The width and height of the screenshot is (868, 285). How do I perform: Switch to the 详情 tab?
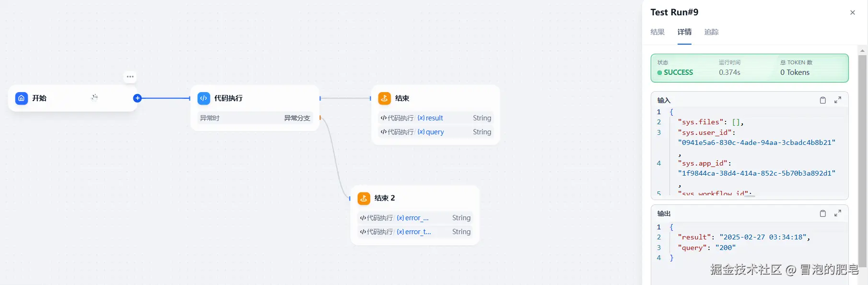pos(684,32)
